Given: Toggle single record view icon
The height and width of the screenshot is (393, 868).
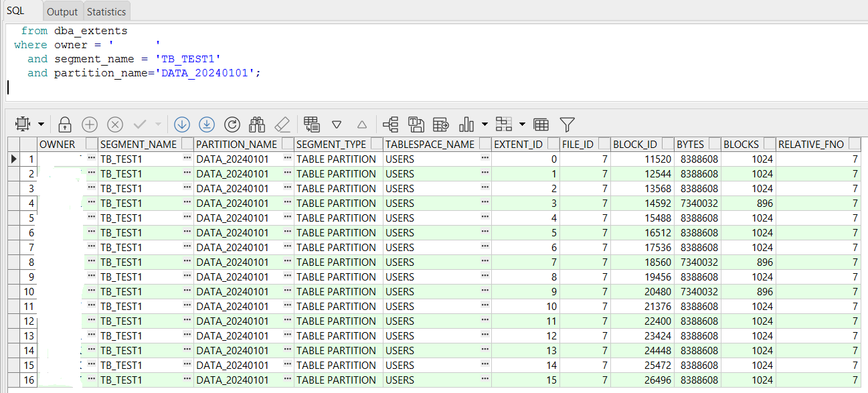Looking at the screenshot, I should point(311,124).
